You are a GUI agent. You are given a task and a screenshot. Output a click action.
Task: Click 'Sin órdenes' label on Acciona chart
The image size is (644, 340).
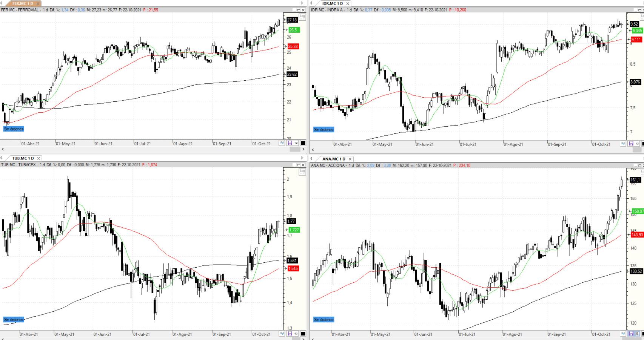(324, 320)
